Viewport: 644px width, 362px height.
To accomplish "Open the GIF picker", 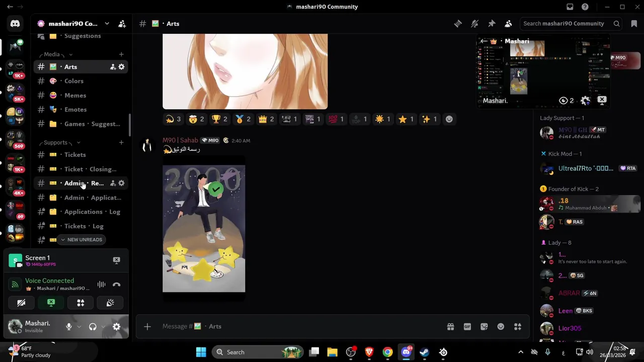I will click(x=467, y=327).
